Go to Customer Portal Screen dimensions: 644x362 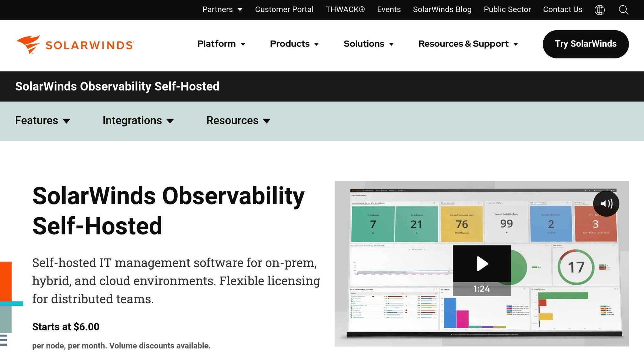coord(284,9)
